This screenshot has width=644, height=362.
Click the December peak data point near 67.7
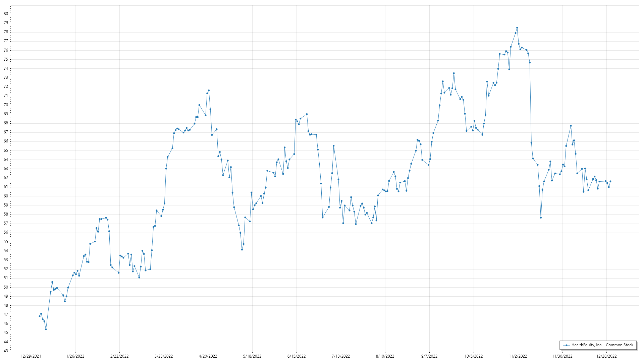tap(571, 126)
